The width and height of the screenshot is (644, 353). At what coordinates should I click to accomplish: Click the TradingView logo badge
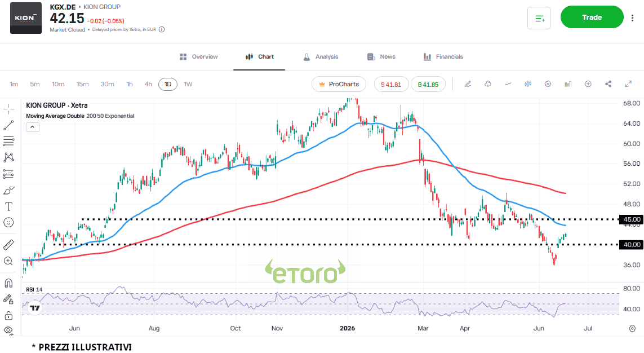coord(35,308)
